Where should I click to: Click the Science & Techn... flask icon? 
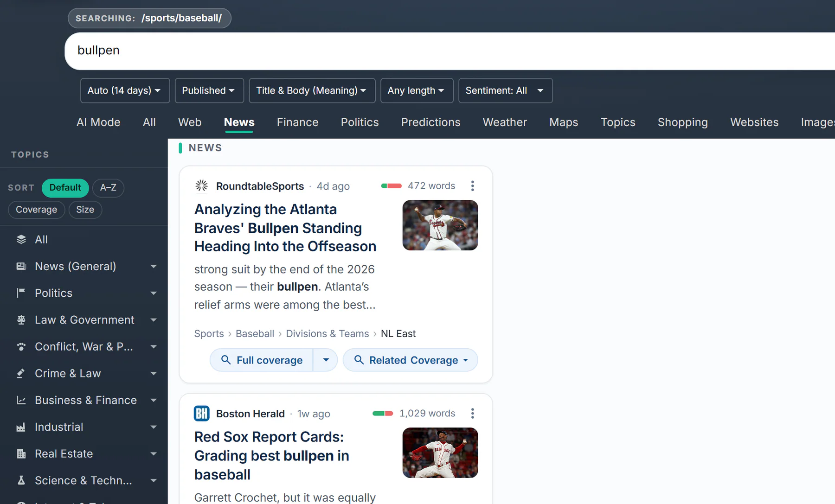point(21,480)
